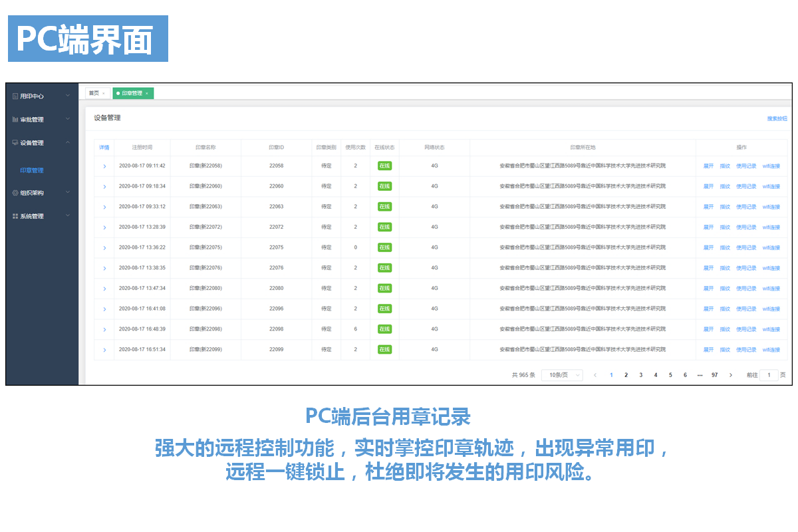Image resolution: width=798 pixels, height=532 pixels.
Task: Click the 用印中心 document icon in sidebar
Action: (15, 96)
